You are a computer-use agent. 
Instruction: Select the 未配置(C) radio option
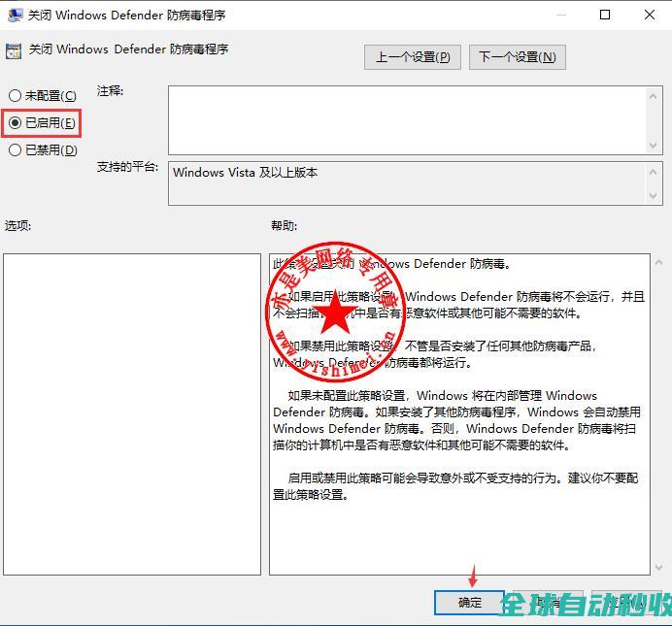16,96
